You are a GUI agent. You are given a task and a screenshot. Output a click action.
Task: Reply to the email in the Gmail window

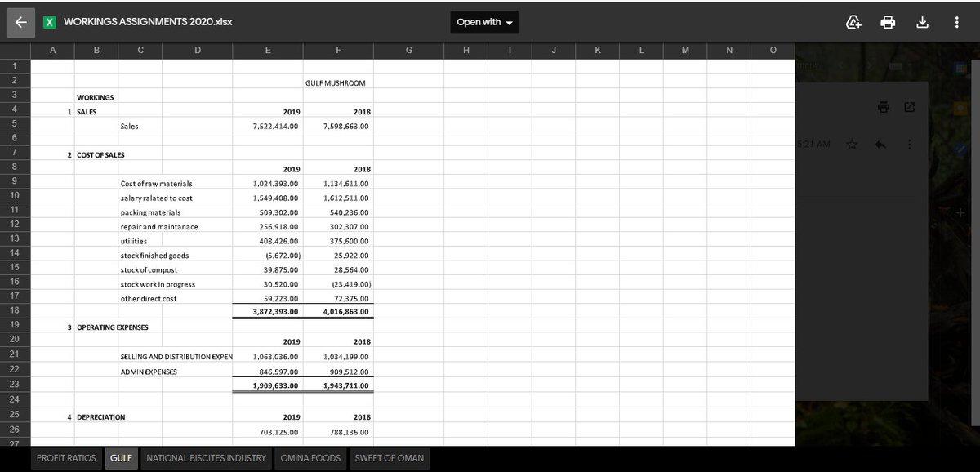point(880,145)
